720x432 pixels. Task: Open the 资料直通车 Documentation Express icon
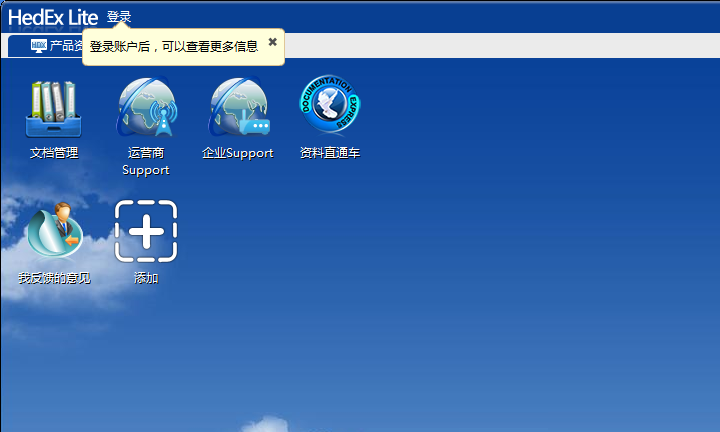click(330, 104)
